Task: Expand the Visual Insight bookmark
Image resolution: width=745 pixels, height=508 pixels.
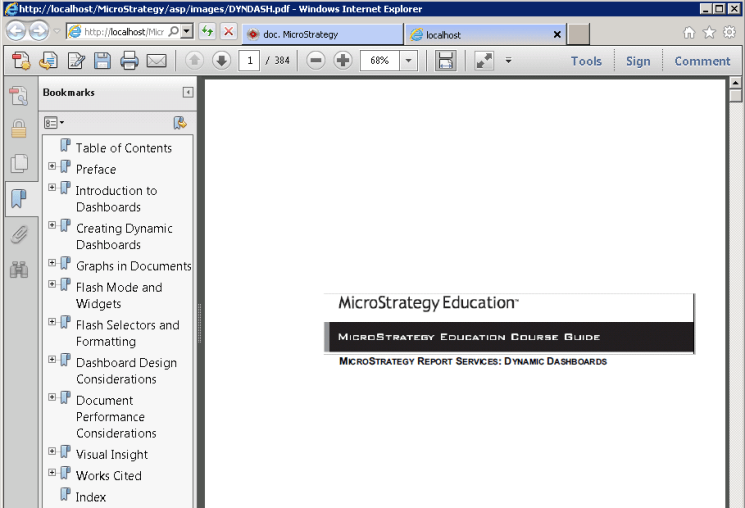Action: tap(52, 451)
